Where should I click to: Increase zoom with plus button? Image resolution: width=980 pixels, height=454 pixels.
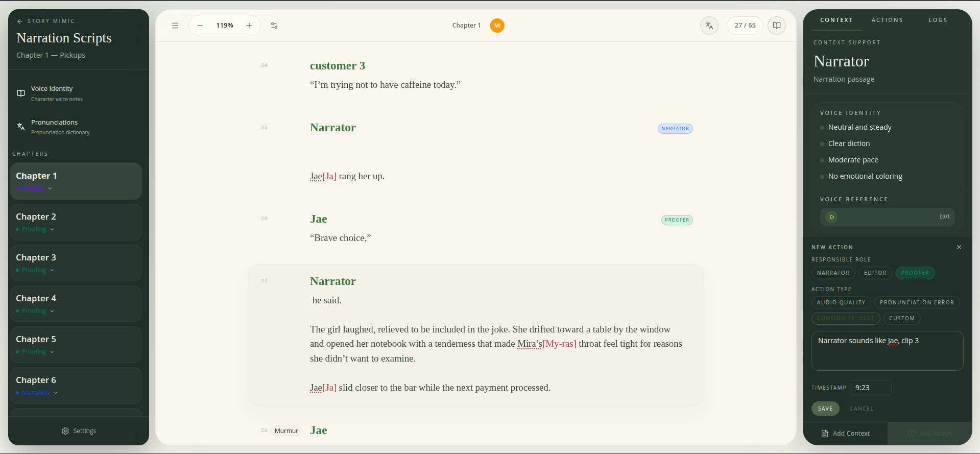(249, 26)
